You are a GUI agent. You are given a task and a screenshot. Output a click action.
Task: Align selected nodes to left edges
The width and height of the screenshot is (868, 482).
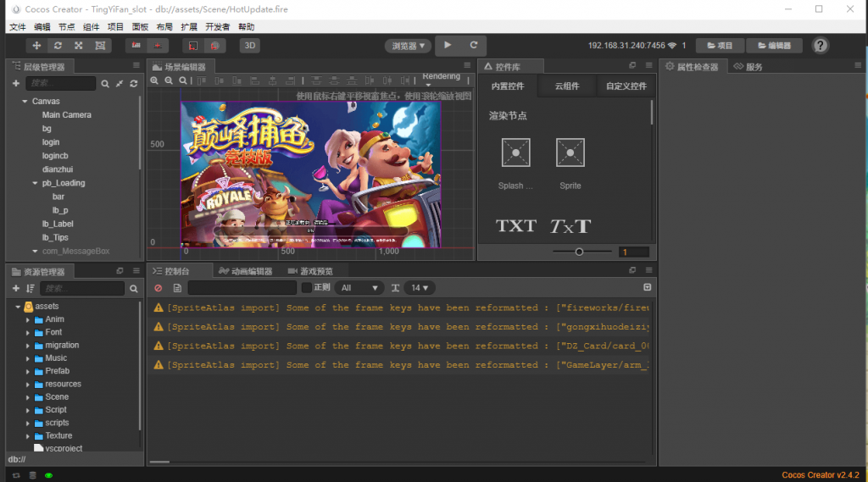pos(254,80)
